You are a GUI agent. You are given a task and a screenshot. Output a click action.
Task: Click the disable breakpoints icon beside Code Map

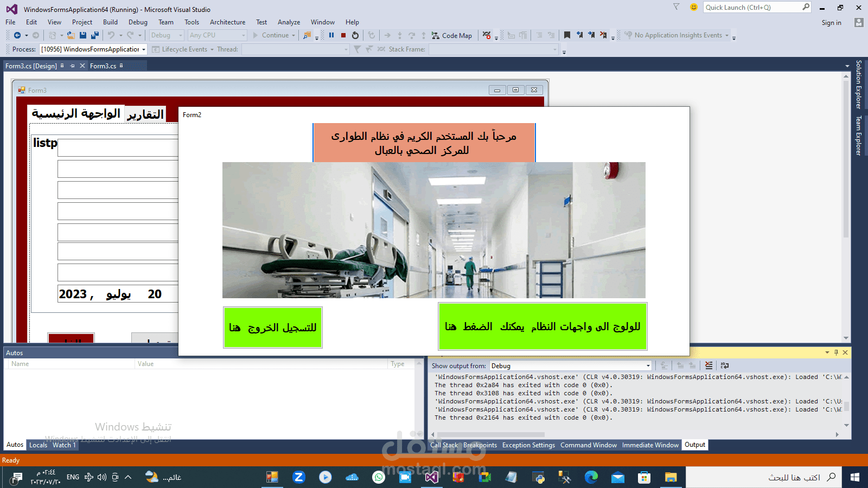(x=487, y=35)
